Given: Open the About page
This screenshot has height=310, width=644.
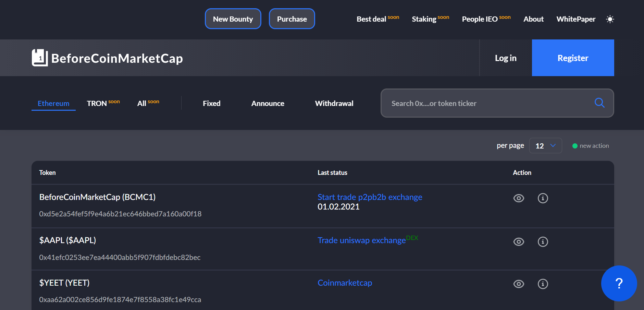Looking at the screenshot, I should (533, 19).
